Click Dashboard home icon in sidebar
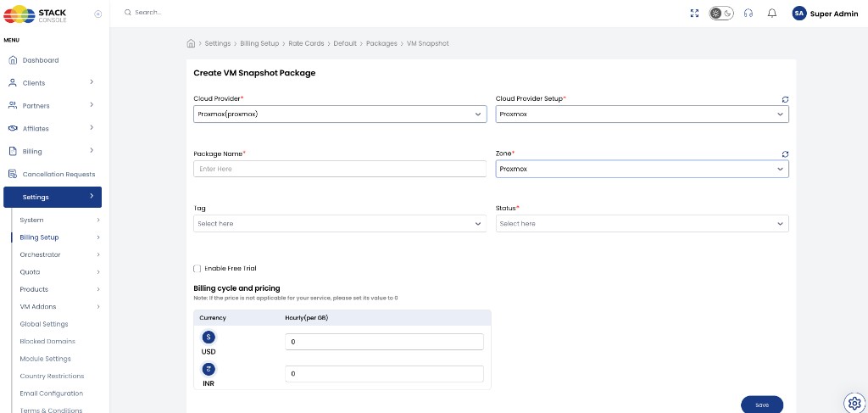This screenshot has height=413, width=868. [x=13, y=60]
